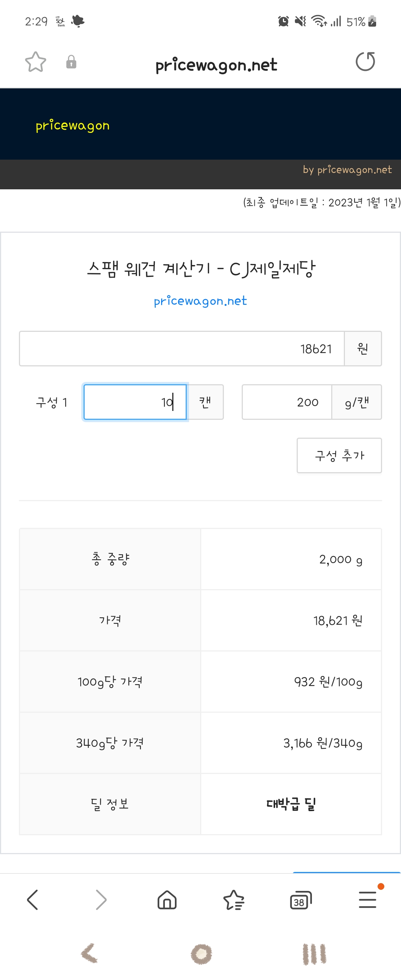Tap the bookmark star icon in address bar
Viewport: 401px width, 980px height.
click(x=35, y=62)
